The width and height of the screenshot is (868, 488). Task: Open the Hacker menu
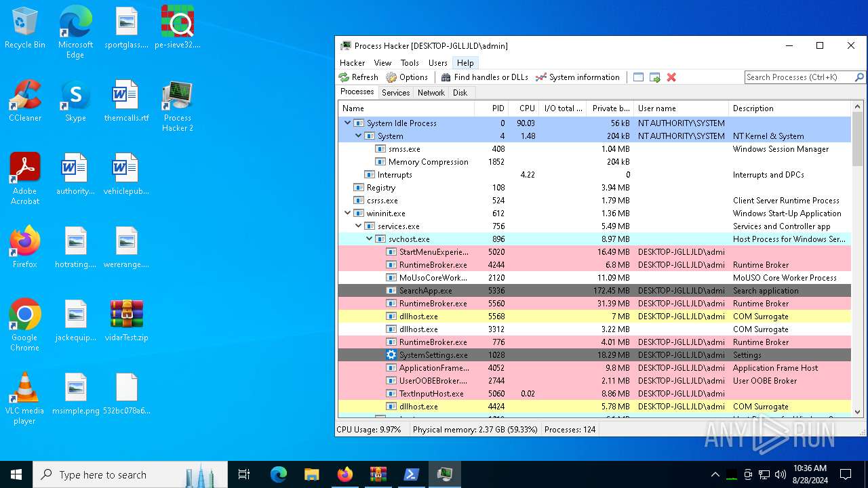[x=353, y=62]
